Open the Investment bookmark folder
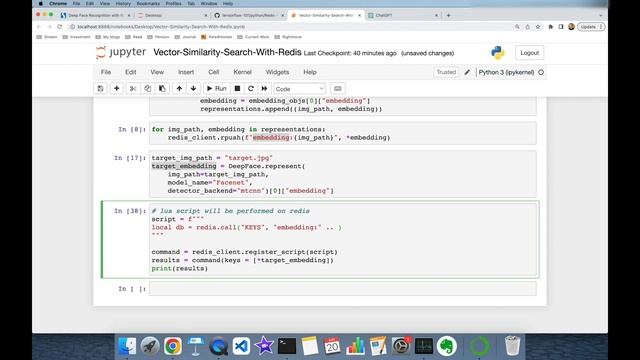640x360 pixels. pos(76,37)
